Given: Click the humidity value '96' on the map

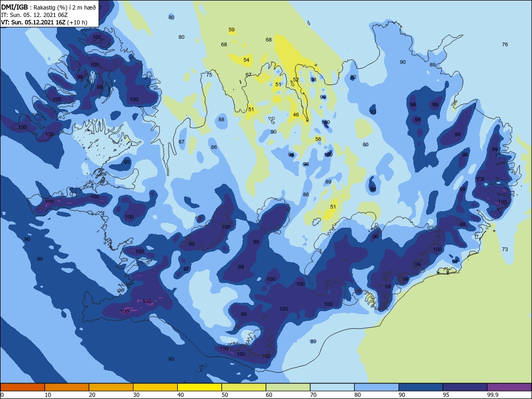Looking at the screenshot, I should click(375, 237).
